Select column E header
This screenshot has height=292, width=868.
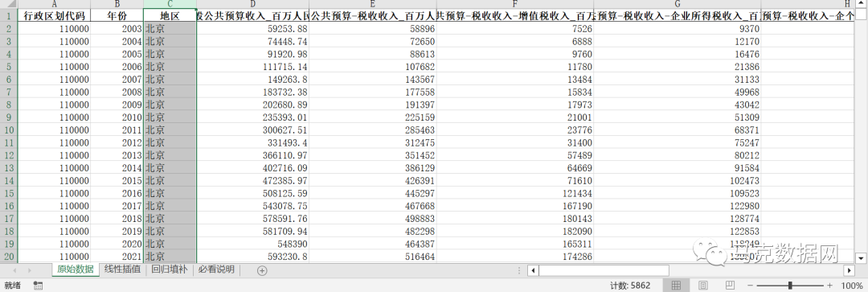[373, 4]
